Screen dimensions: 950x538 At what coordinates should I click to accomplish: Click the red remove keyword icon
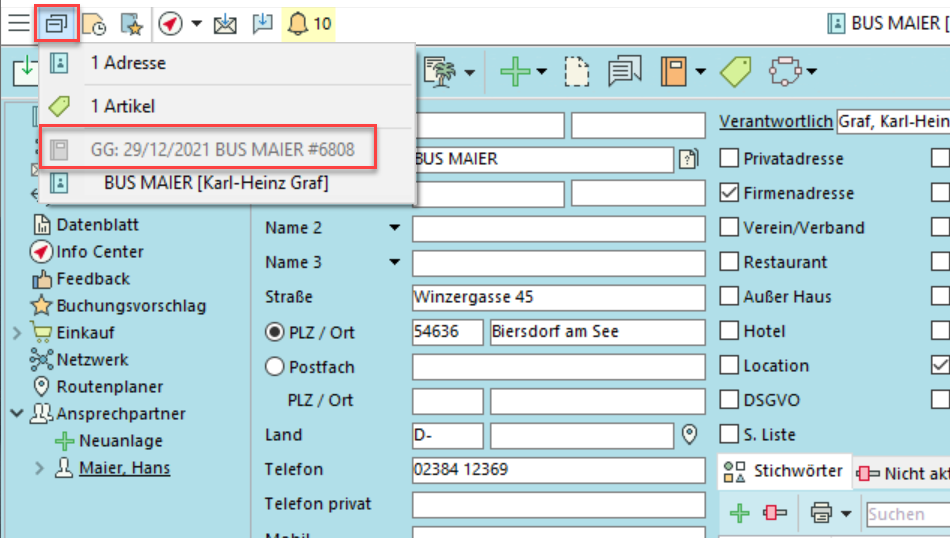[774, 513]
